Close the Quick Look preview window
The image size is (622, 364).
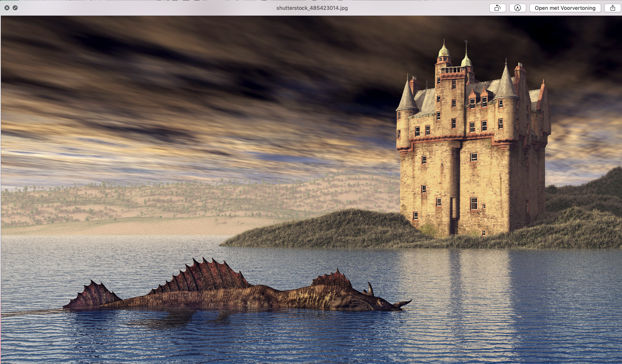(x=7, y=8)
